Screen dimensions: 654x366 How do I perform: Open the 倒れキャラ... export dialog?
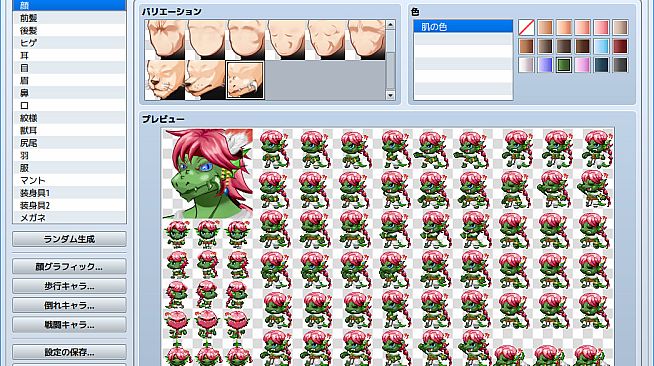point(69,305)
